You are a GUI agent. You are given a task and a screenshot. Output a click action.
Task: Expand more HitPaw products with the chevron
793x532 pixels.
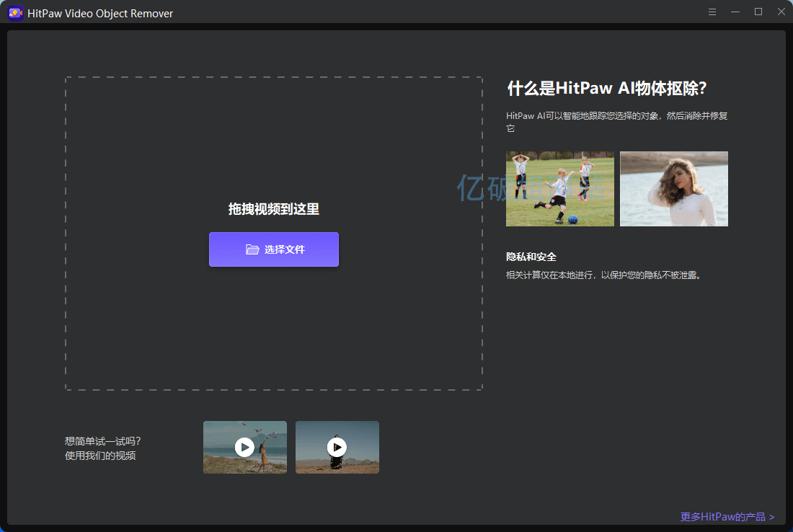tap(771, 517)
